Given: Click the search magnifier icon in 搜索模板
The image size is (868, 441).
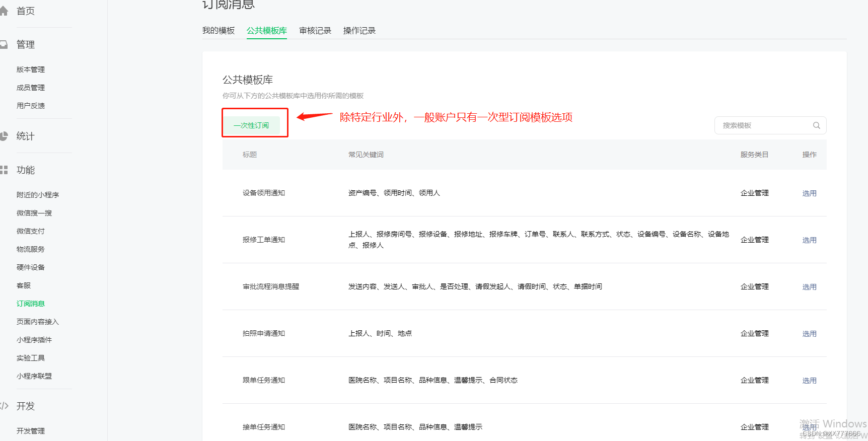Looking at the screenshot, I should pyautogui.click(x=816, y=125).
